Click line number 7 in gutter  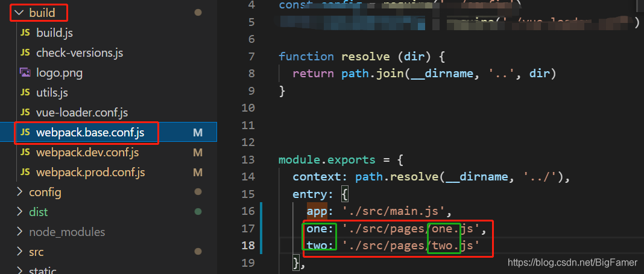251,56
